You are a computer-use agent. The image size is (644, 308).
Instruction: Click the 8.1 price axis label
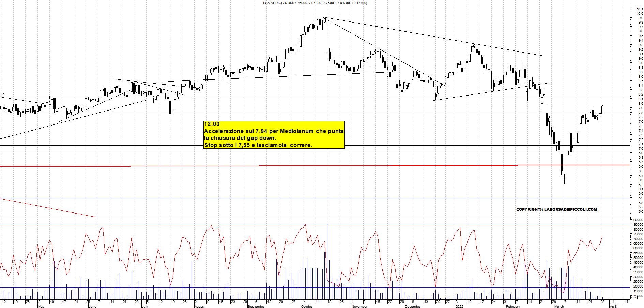[641, 99]
